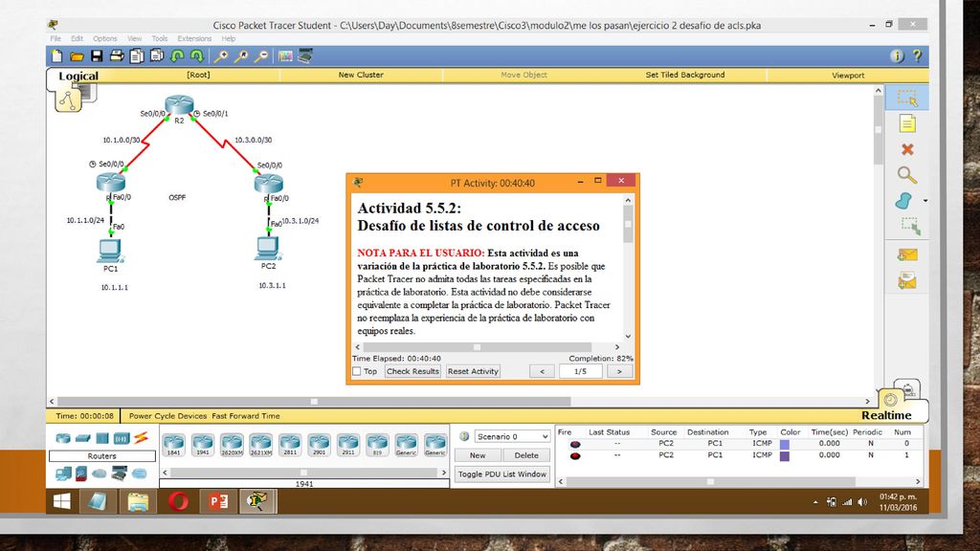
Task: Enable the Top checkbox in PT Activity
Action: pyautogui.click(x=357, y=371)
